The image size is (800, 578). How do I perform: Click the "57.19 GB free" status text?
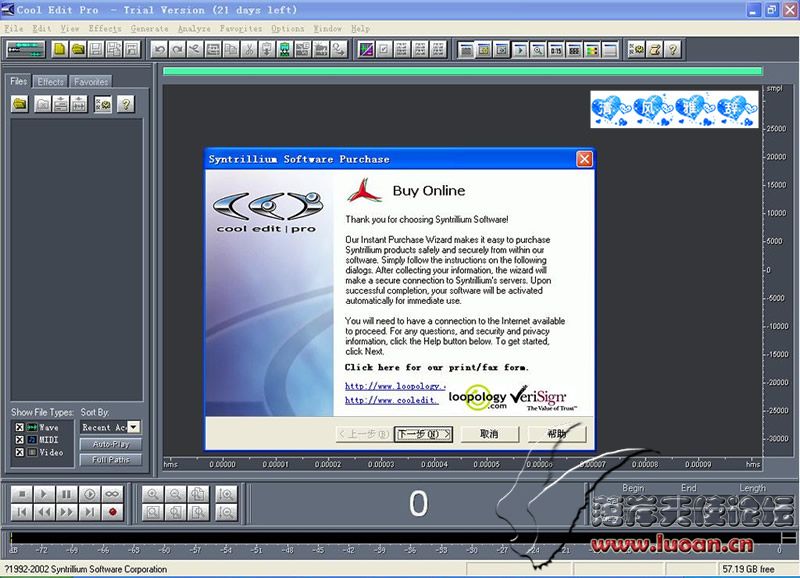click(748, 569)
